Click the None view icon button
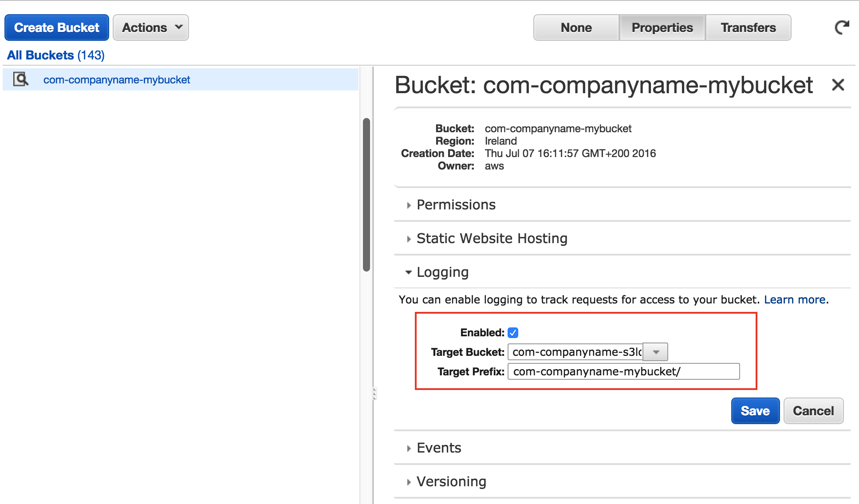This screenshot has height=504, width=859. [x=574, y=28]
